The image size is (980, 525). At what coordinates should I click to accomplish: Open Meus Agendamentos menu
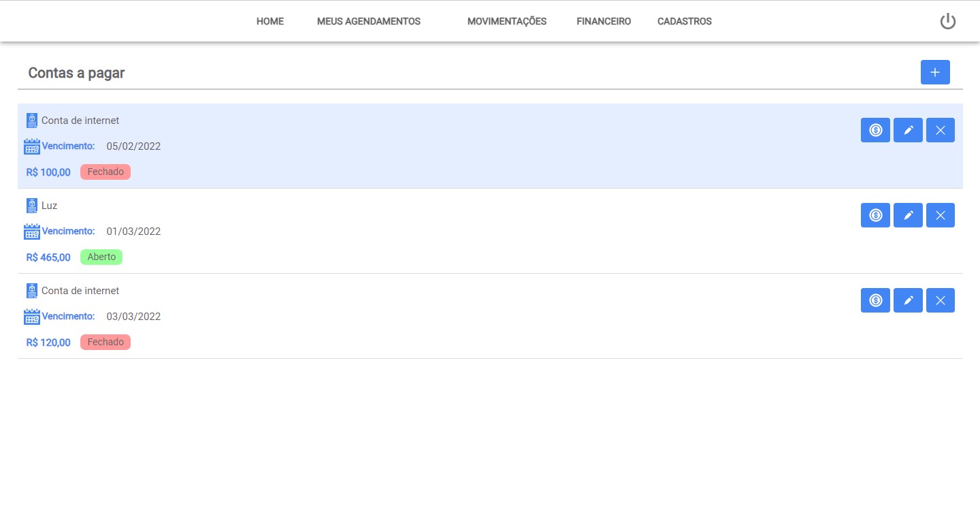click(x=368, y=22)
